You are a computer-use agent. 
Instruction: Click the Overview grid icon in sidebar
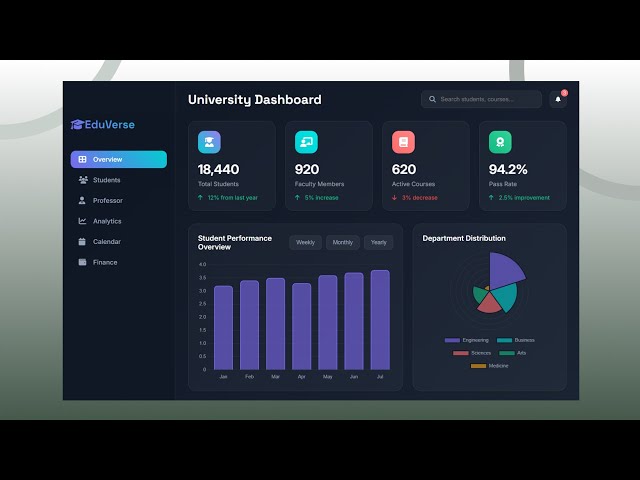pyautogui.click(x=82, y=159)
